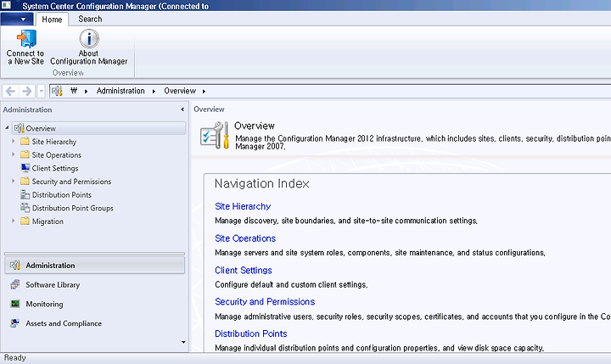Click the application icon in title bar
This screenshot has width=611, height=364.
[x=6, y=5]
